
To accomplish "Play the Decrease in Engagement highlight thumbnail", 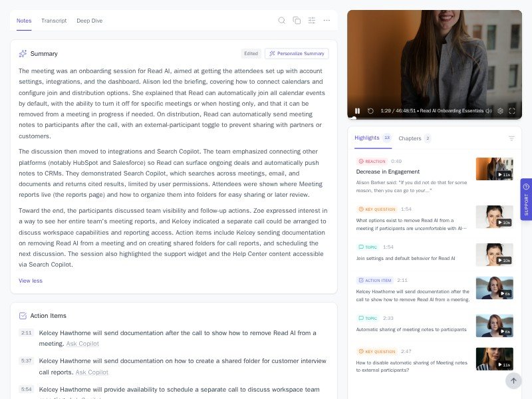I will [494, 169].
